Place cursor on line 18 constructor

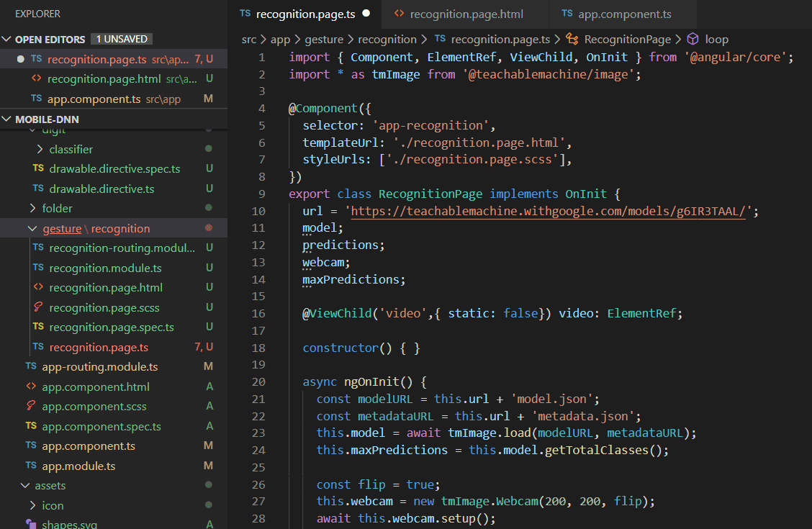340,348
